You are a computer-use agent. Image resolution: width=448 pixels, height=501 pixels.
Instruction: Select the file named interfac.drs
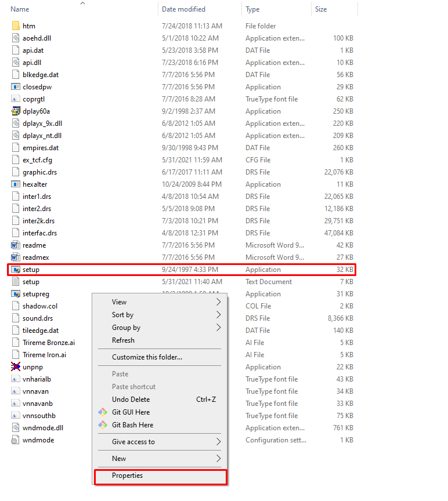click(39, 233)
